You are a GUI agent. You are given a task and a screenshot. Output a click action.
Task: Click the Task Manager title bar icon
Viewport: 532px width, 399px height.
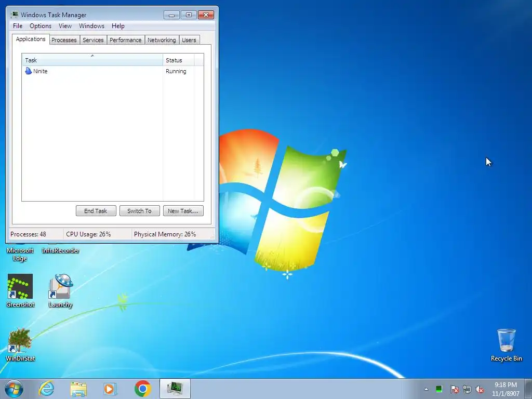[14, 15]
